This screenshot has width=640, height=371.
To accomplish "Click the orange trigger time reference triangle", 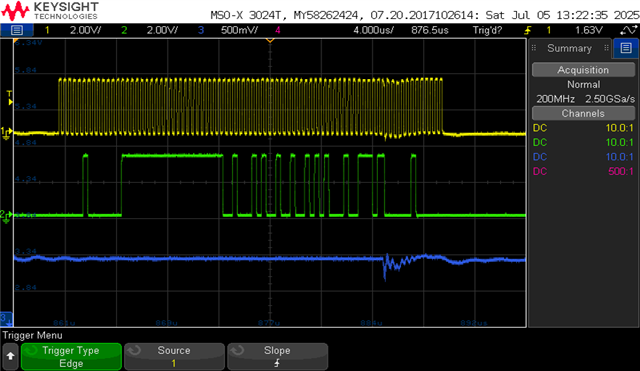I will click(x=270, y=40).
